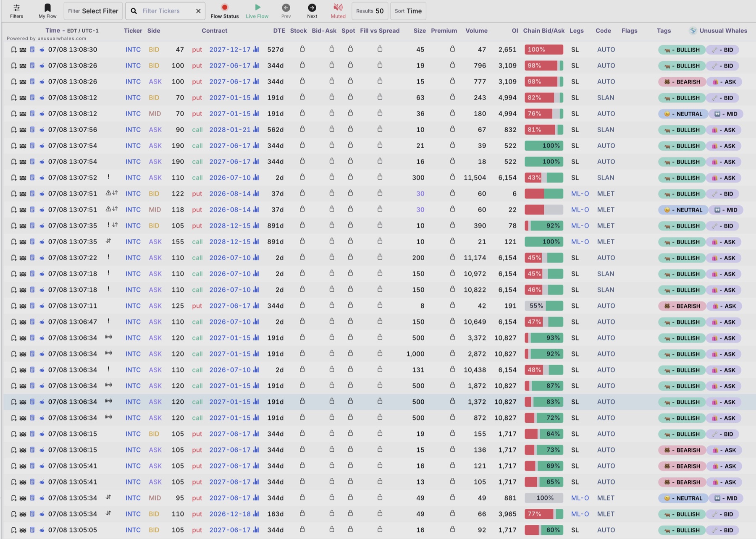Open flow waves icon on 13:07:56 row
The width and height of the screenshot is (756, 539).
(x=23, y=130)
